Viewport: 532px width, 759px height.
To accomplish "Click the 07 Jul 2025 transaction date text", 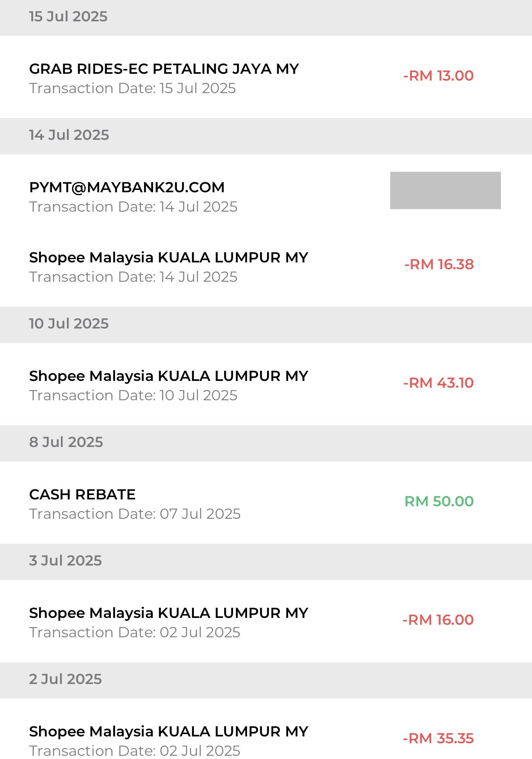I will pos(135,514).
